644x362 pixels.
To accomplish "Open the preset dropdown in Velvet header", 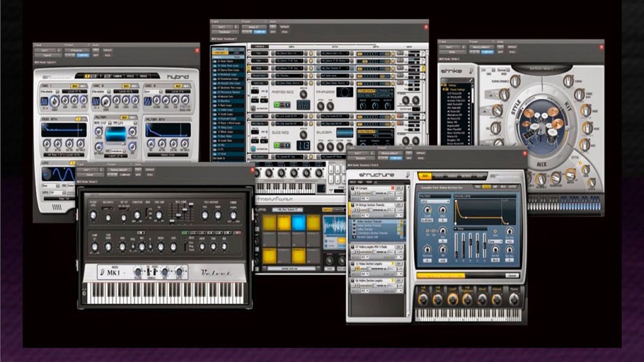I will coord(119,170).
